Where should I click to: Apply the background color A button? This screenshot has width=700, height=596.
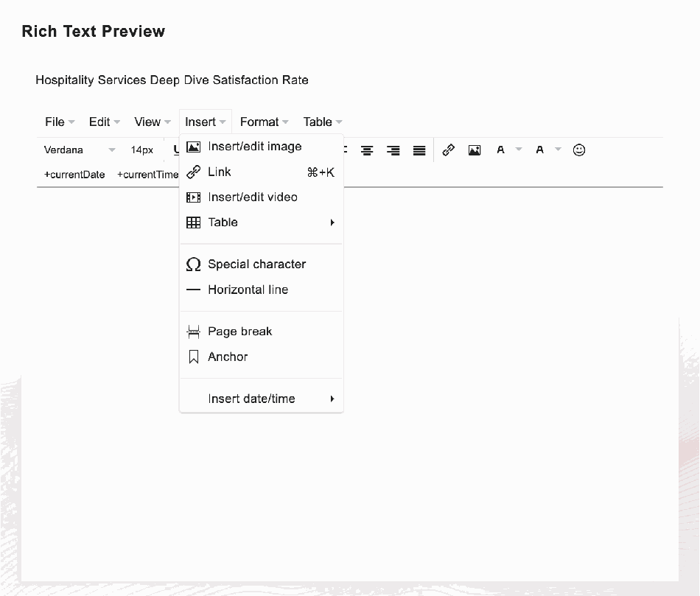pos(539,150)
